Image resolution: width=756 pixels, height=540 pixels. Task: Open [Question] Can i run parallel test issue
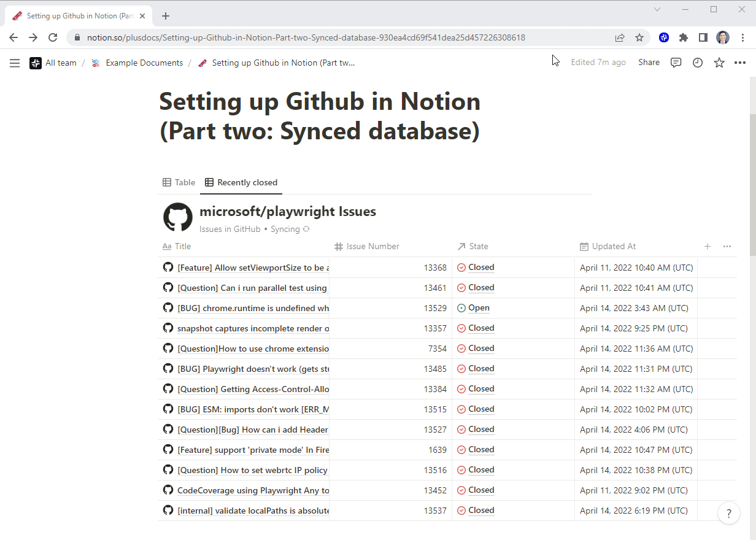[252, 288]
